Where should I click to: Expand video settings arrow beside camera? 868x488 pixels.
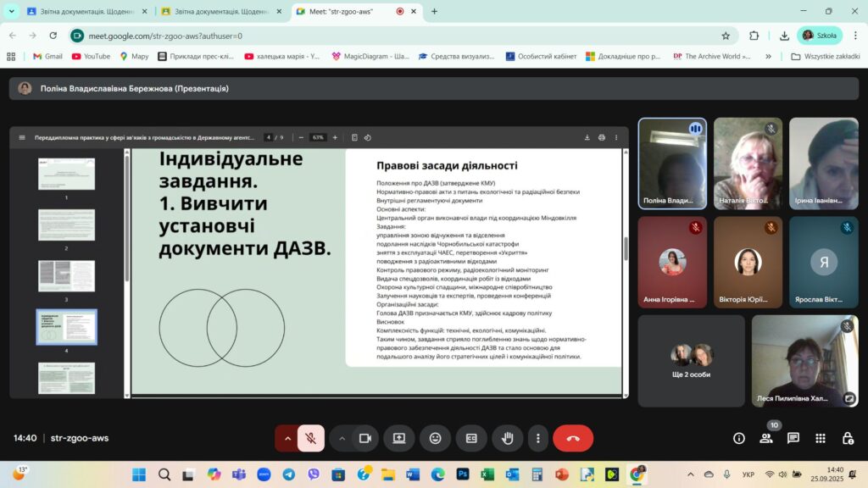(x=342, y=438)
